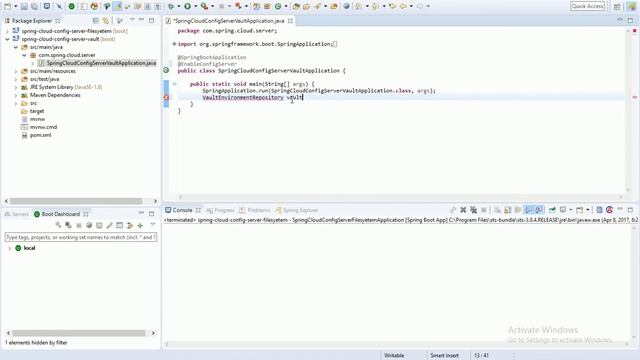
Task: Open Package Explorer view menu arrow
Action: coord(132,20)
